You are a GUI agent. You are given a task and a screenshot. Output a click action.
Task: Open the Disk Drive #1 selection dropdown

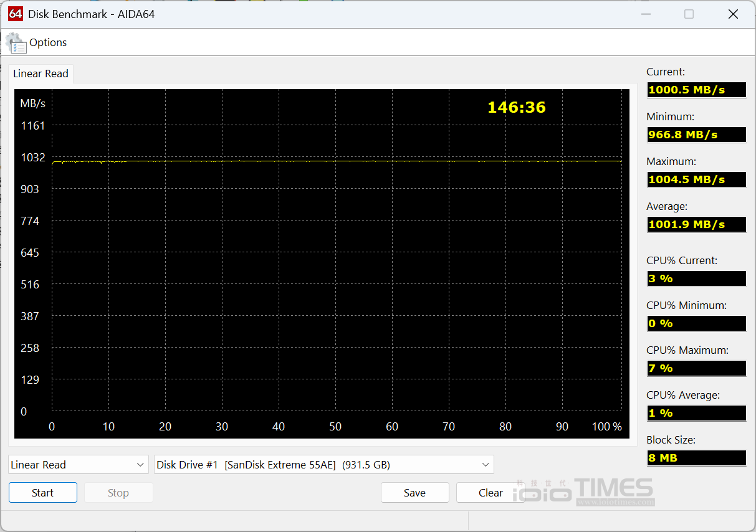pos(324,464)
